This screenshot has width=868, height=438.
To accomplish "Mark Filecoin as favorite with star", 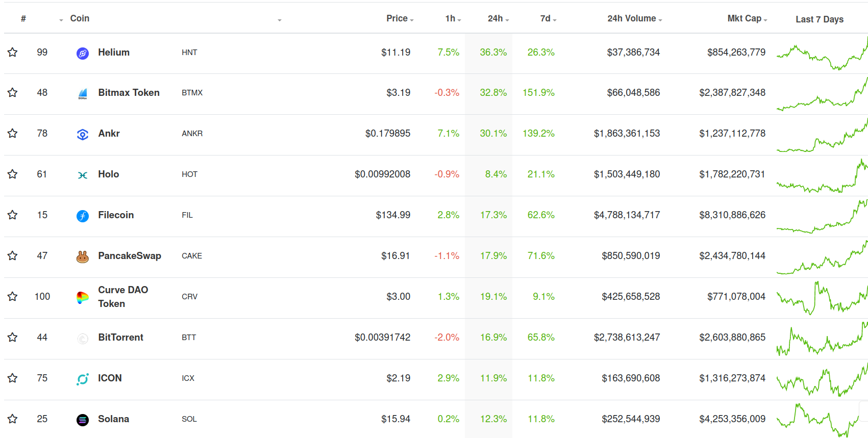I will point(13,215).
